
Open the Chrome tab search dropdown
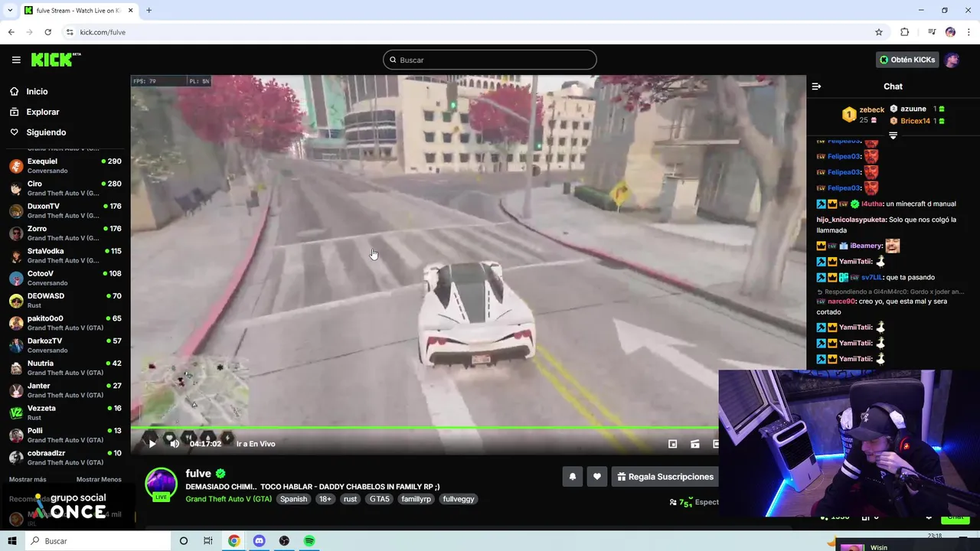9,11
